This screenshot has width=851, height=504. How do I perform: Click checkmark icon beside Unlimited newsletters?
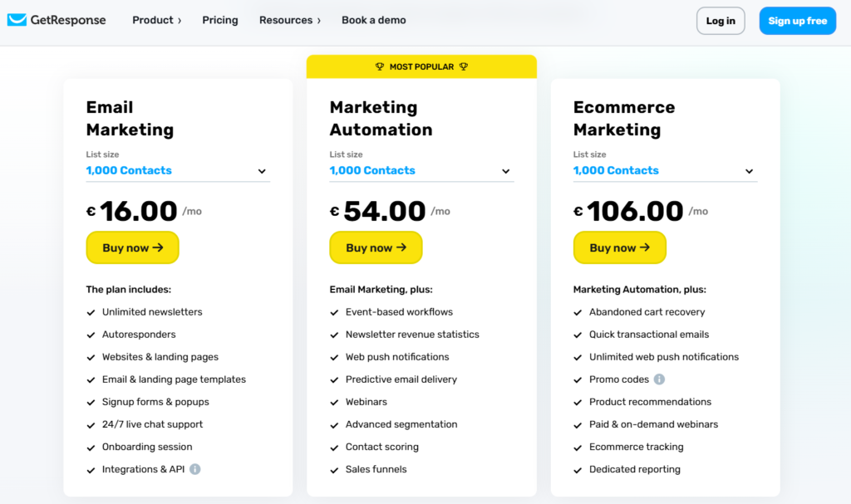coord(91,312)
